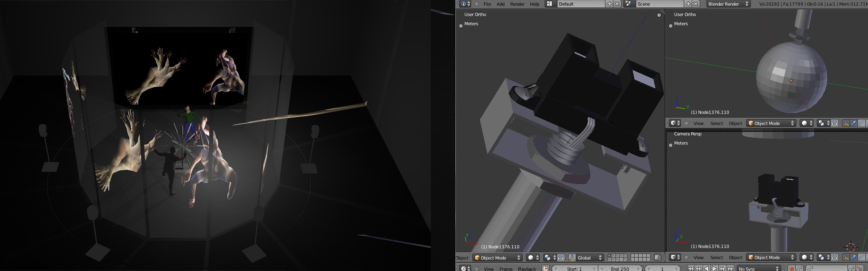Open the Playback menu in timeline
The height and width of the screenshot is (271, 868).
pos(527,269)
